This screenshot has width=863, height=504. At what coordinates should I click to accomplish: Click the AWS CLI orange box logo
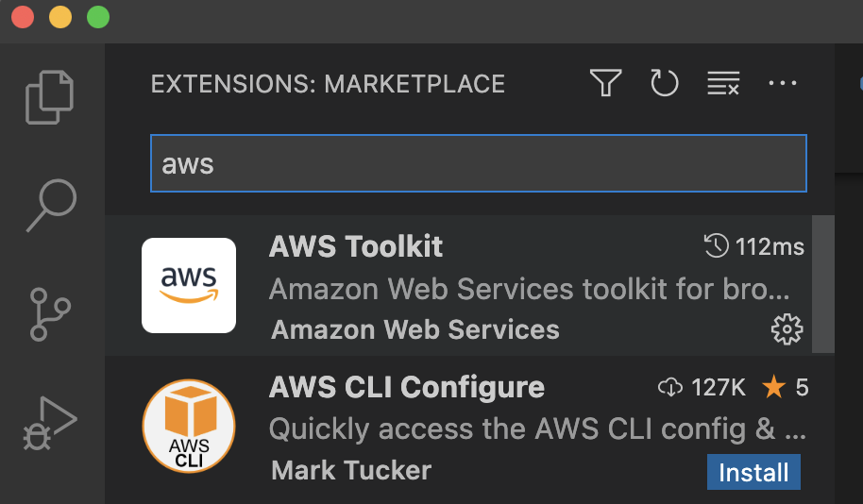click(x=189, y=426)
